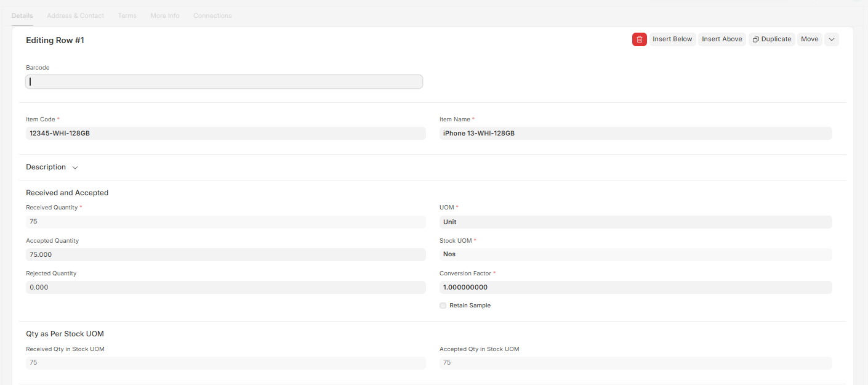Viewport: 868px width, 385px height.
Task: Edit the Rejected Quantity field
Action: point(225,287)
